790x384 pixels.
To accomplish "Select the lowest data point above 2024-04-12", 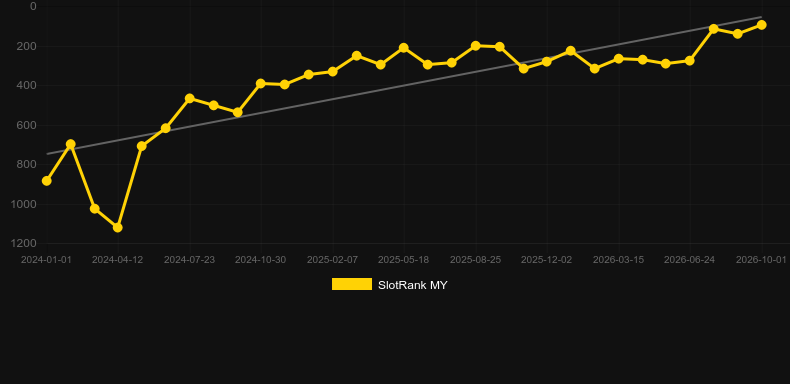I will [117, 227].
